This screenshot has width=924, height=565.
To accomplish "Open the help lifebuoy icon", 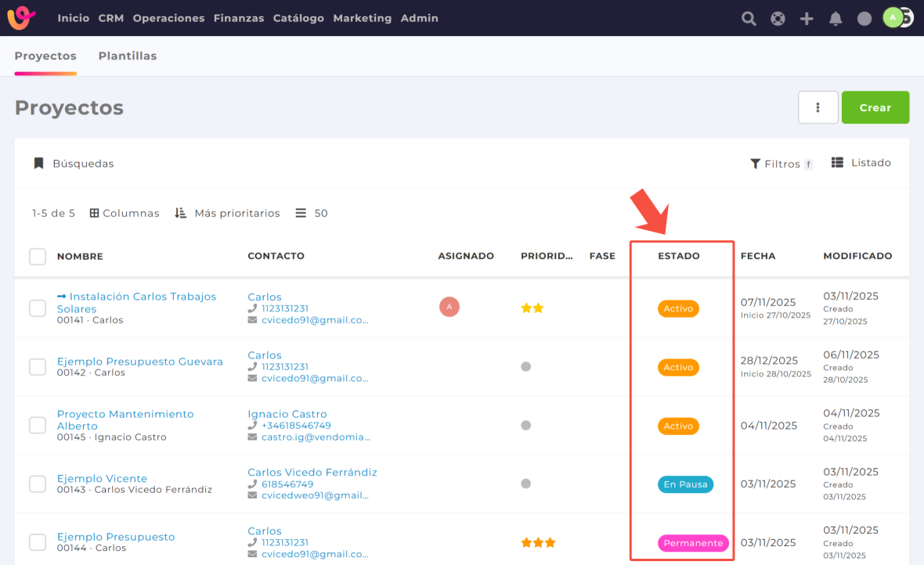I will [778, 19].
